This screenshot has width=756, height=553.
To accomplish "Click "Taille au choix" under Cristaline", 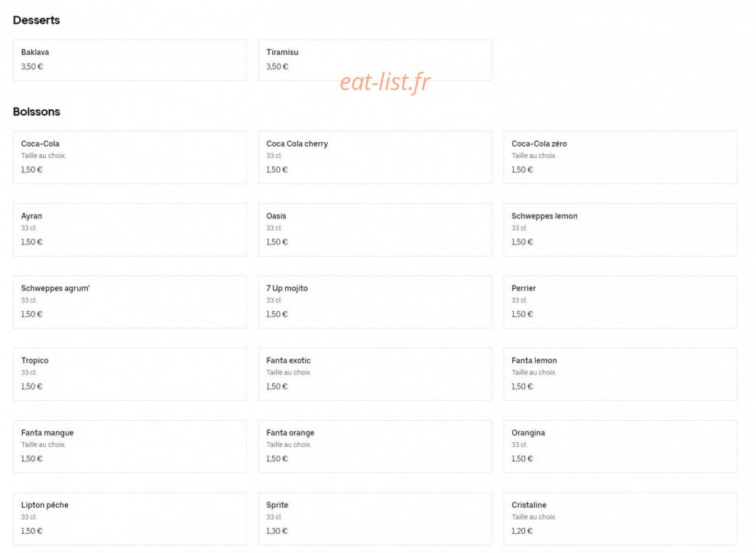I will [534, 517].
